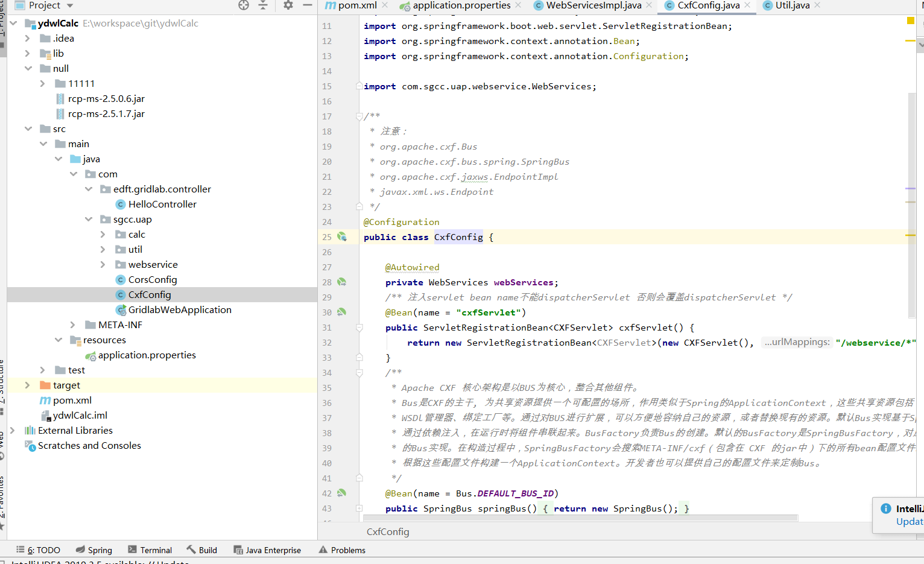Click the info icon in notification popup
This screenshot has width=924, height=564.
885,509
